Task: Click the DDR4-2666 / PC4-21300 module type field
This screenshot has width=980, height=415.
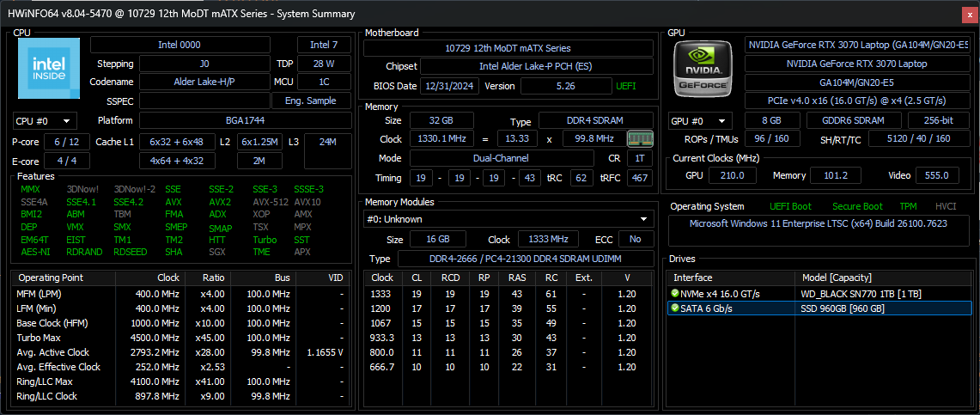Action: [x=525, y=259]
